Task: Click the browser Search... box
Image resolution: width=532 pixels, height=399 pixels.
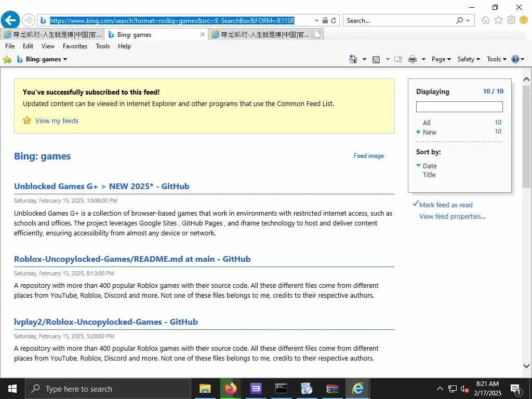Action: click(399, 21)
